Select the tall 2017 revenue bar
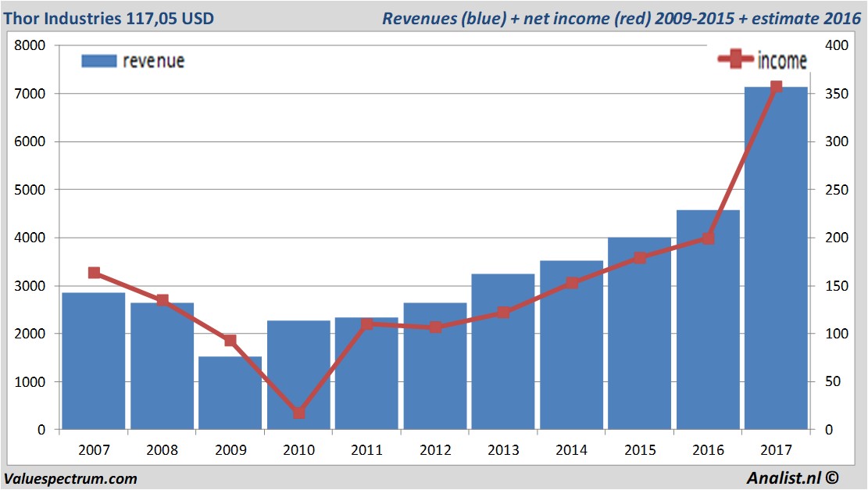 pos(776,258)
